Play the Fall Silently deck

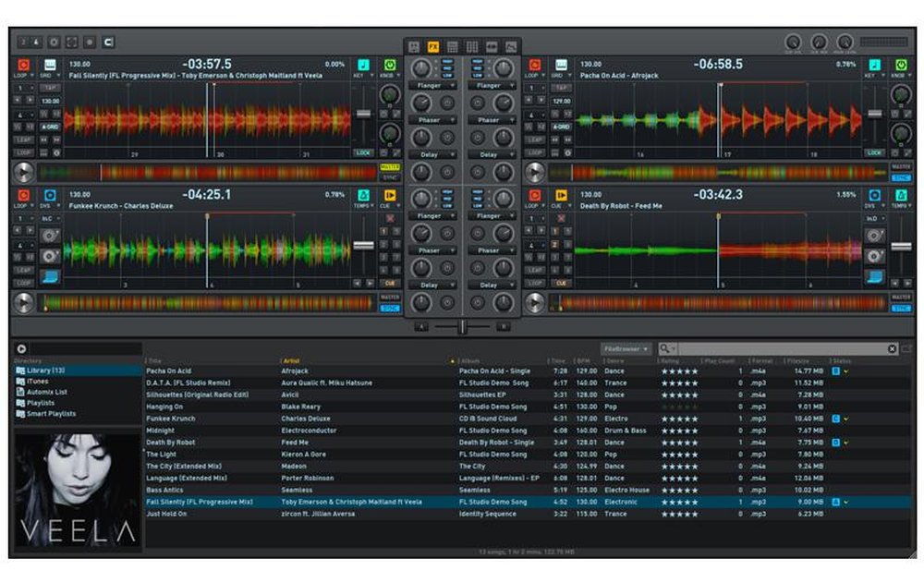(x=24, y=173)
